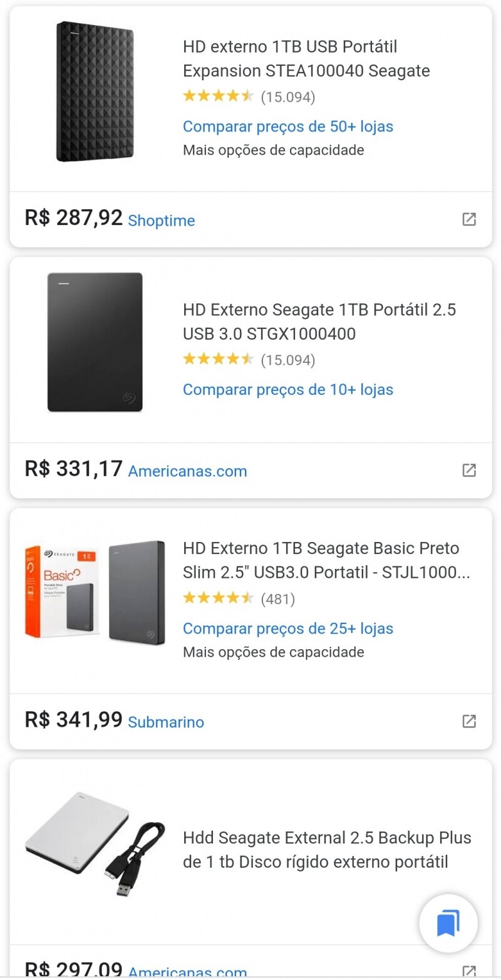Click star rating of Expansion STEA100040 drive
Viewport: 501px width, 980px height.
(218, 96)
